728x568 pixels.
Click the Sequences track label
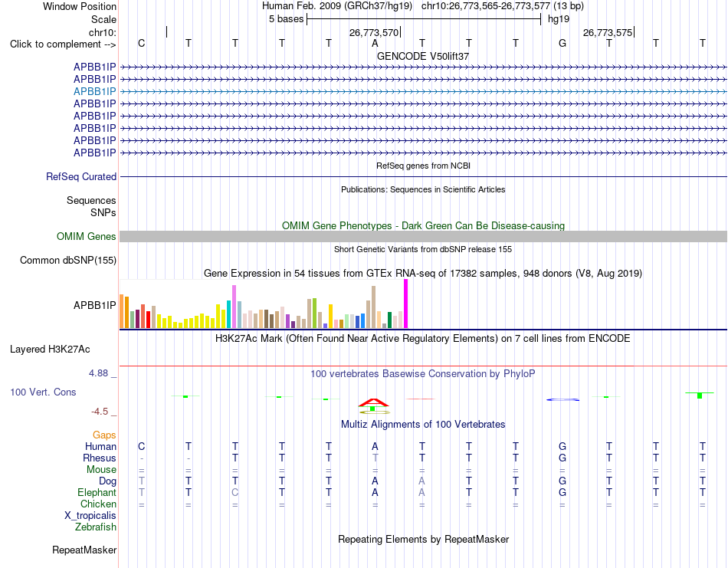click(x=91, y=200)
